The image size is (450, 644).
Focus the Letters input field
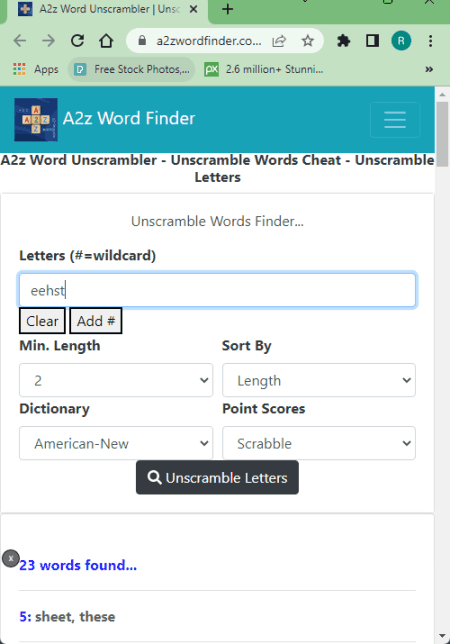tap(217, 290)
